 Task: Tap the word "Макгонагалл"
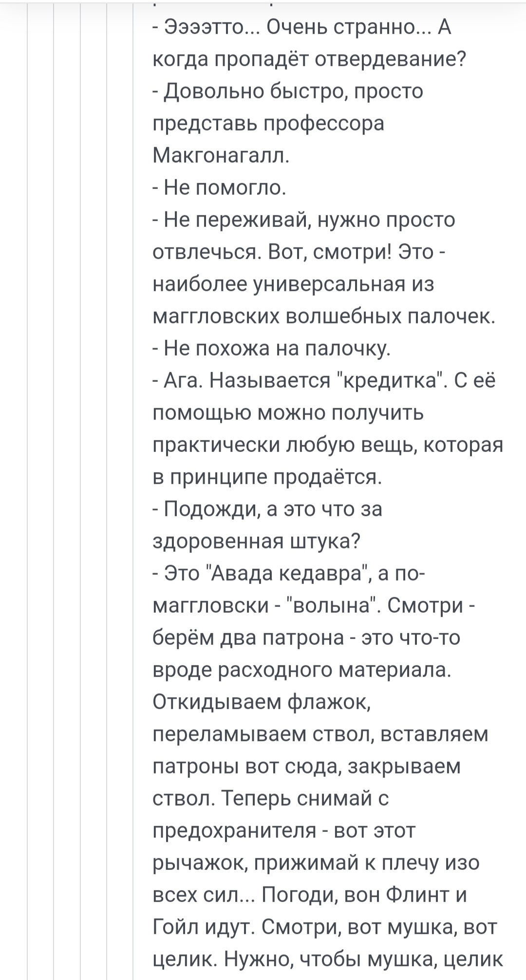point(221,155)
